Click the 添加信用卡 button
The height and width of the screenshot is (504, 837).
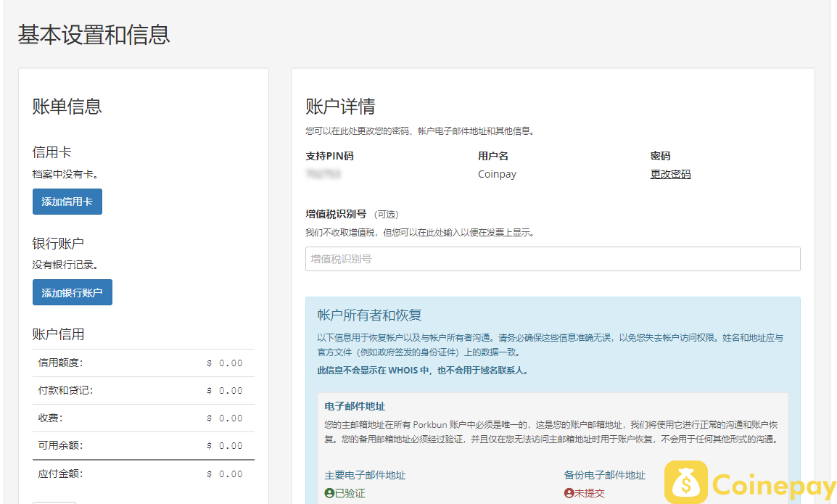[67, 202]
